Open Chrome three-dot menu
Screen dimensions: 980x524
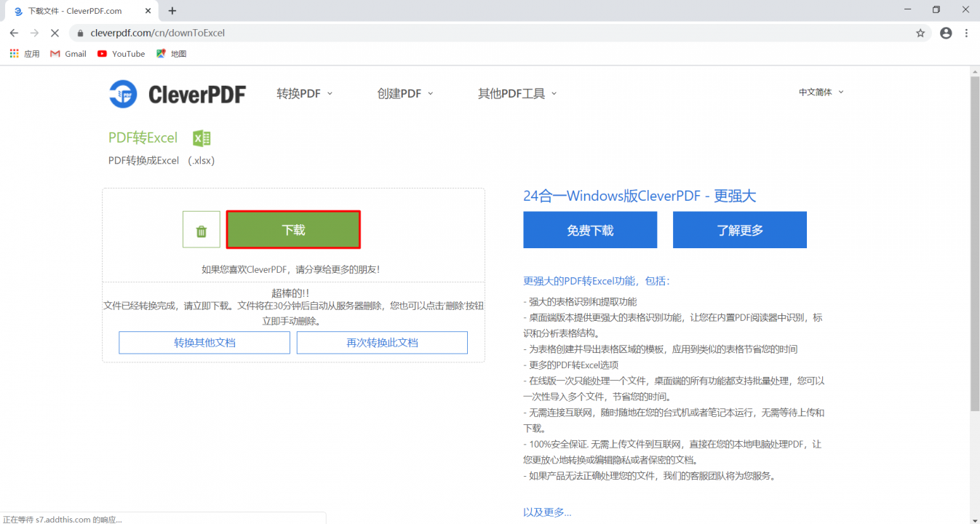966,33
